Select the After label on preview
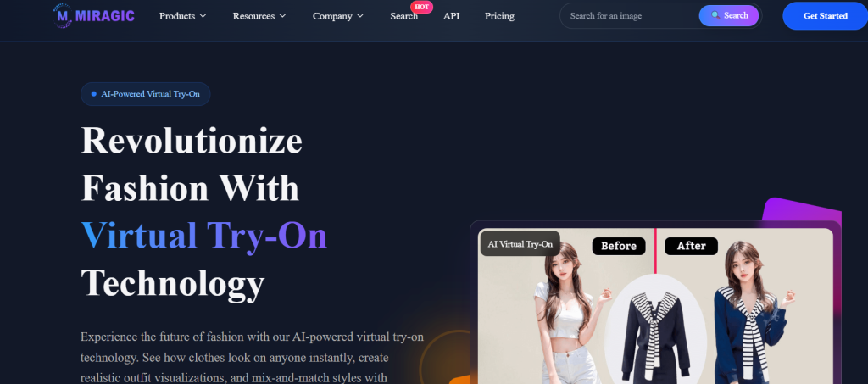The image size is (868, 384). click(691, 246)
